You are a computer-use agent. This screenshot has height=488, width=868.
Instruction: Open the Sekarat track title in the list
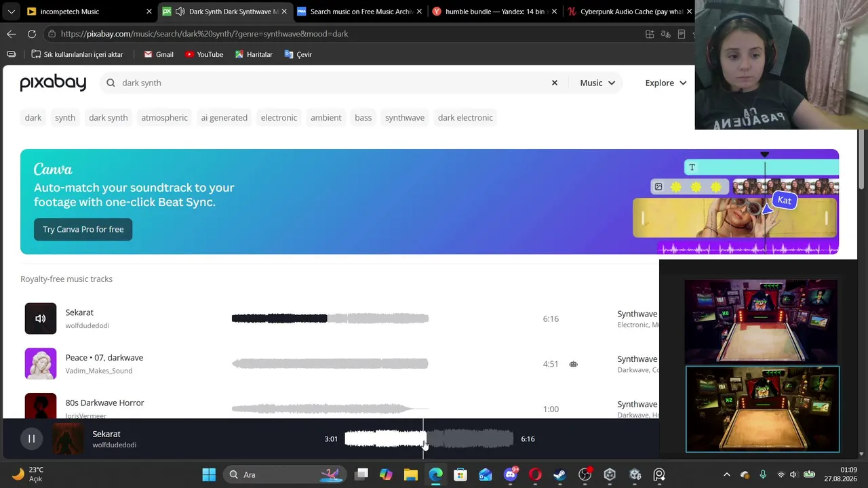pyautogui.click(x=79, y=312)
